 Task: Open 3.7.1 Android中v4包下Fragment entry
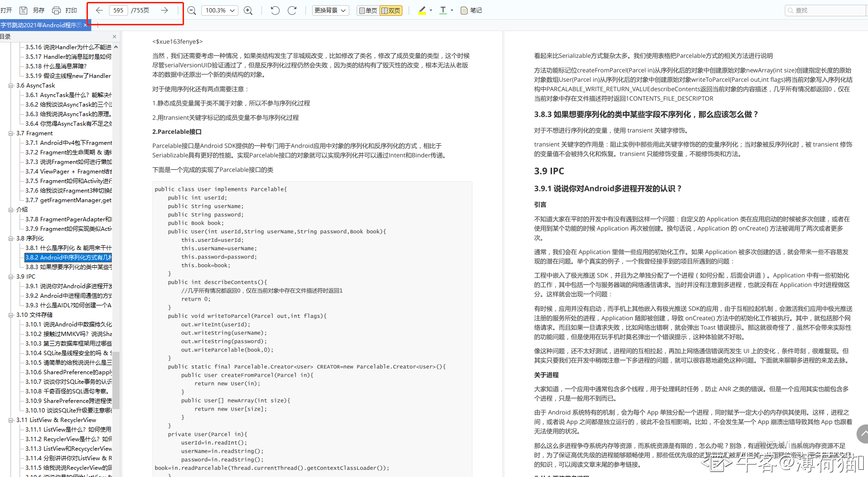click(x=68, y=143)
